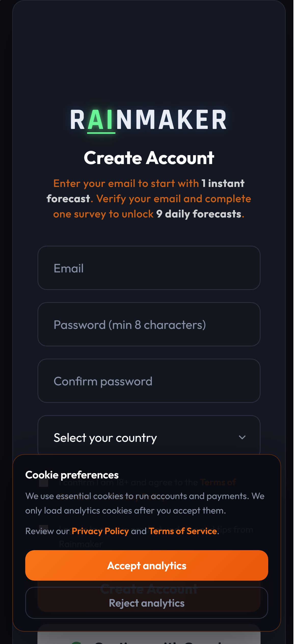Open the Select your country dropdown
The width and height of the screenshot is (298, 644).
point(143,437)
